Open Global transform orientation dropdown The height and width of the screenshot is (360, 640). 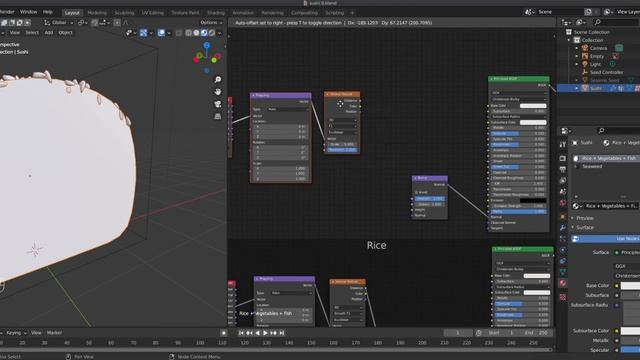(x=58, y=23)
